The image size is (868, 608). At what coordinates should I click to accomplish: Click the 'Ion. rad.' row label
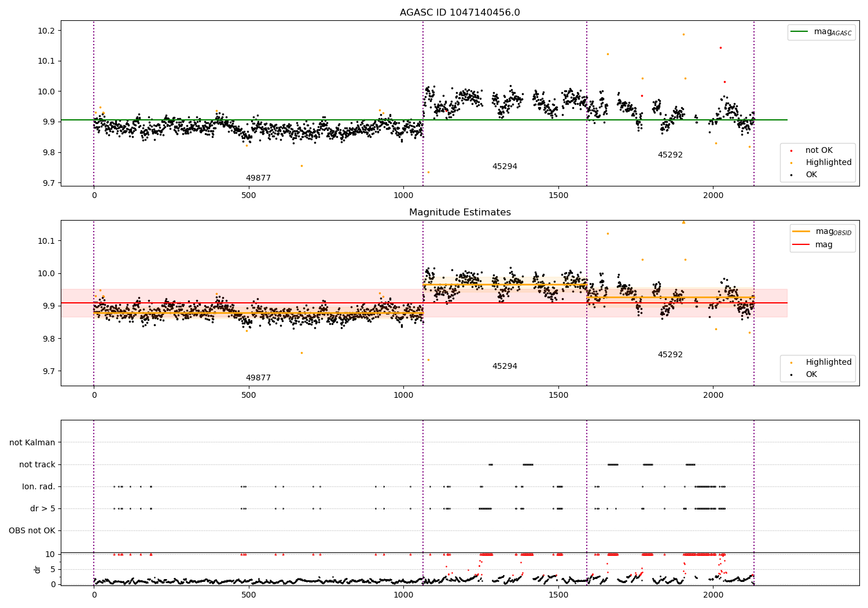coord(39,487)
